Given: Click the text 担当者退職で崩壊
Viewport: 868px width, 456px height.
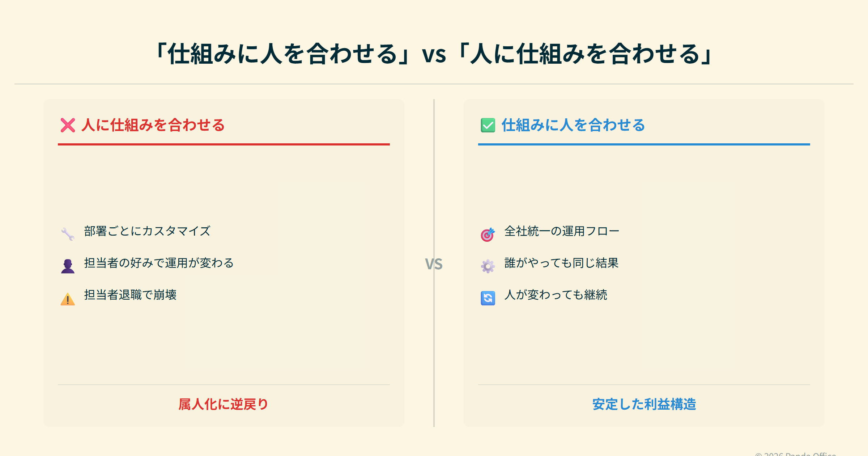Looking at the screenshot, I should click(130, 295).
